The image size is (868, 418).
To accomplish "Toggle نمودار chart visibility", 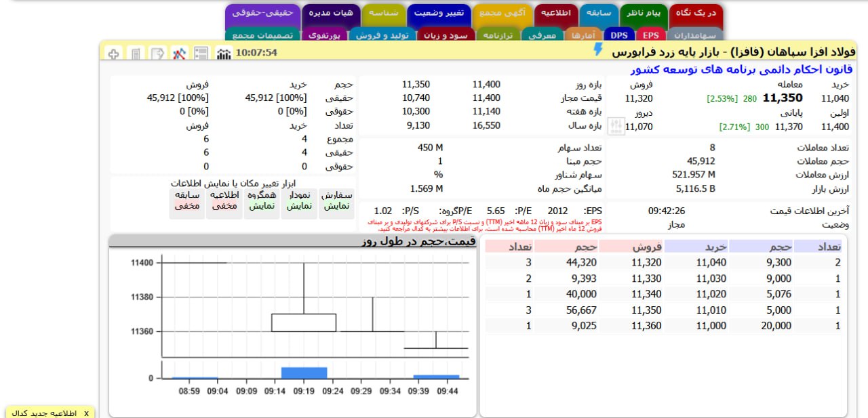I will (x=299, y=201).
